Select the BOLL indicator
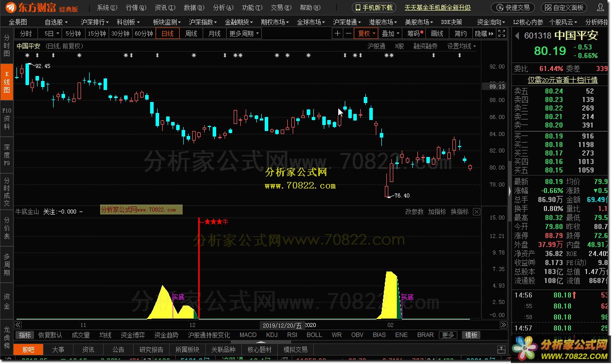Image resolution: width=612 pixels, height=364 pixels. pos(314,335)
